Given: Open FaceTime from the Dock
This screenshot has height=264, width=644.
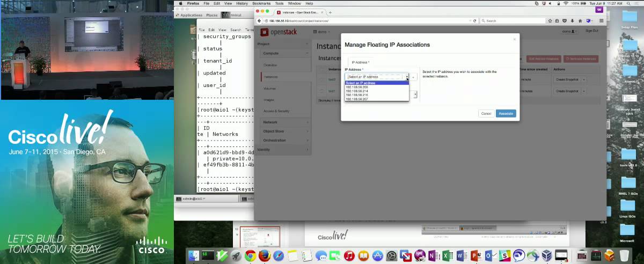Looking at the screenshot, I should (334, 255).
